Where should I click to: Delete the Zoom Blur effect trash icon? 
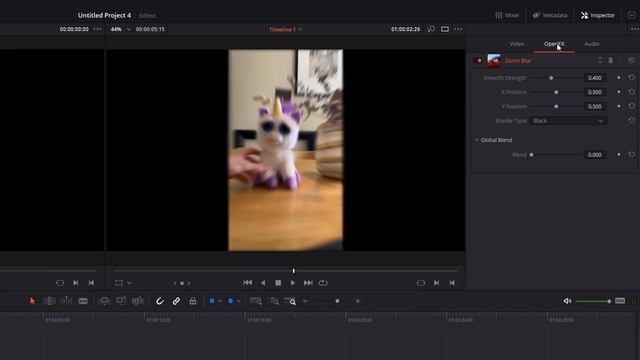pos(611,60)
